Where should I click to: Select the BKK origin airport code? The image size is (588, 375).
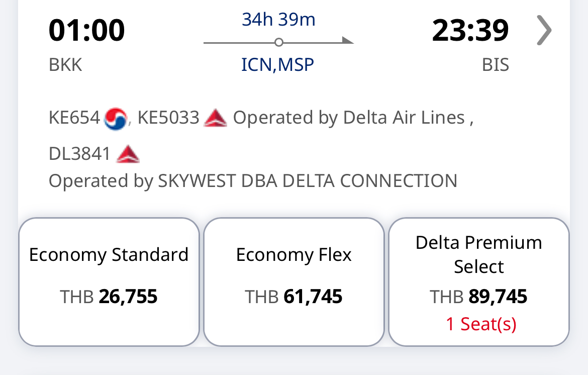click(x=65, y=64)
